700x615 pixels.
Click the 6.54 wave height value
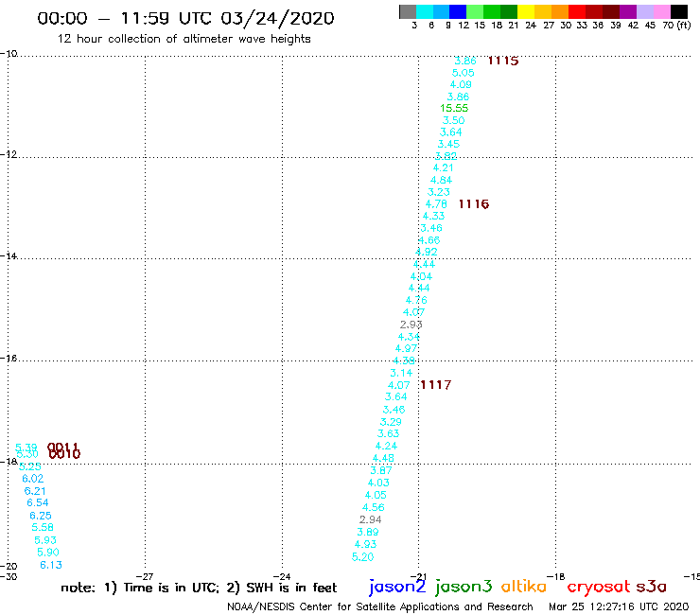pyautogui.click(x=38, y=503)
